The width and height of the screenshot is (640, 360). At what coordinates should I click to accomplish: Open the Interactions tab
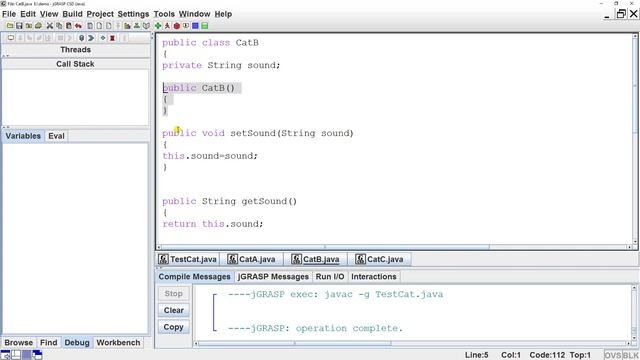tap(373, 277)
